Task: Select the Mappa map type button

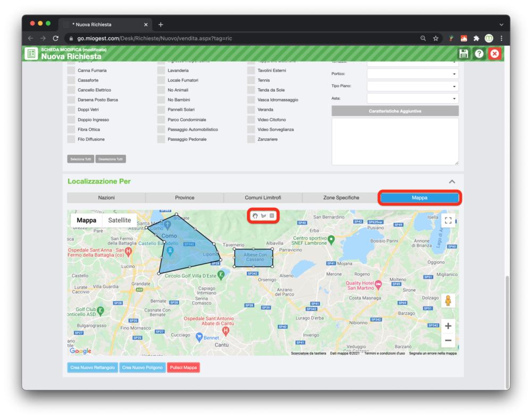Action: [x=87, y=220]
